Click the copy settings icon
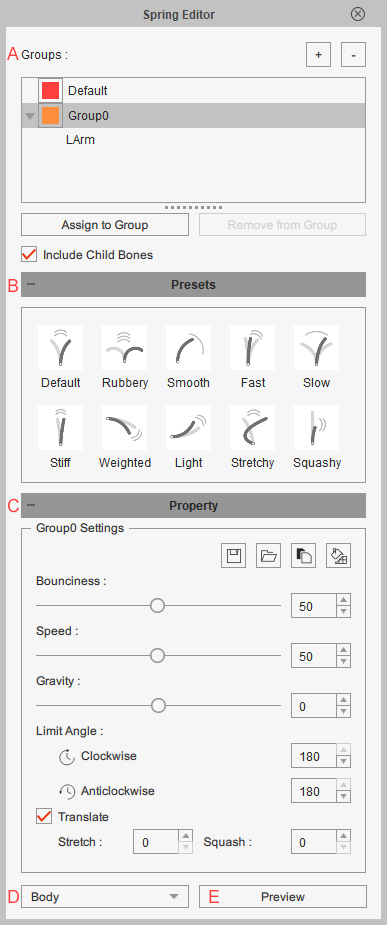This screenshot has width=387, height=925. (304, 556)
